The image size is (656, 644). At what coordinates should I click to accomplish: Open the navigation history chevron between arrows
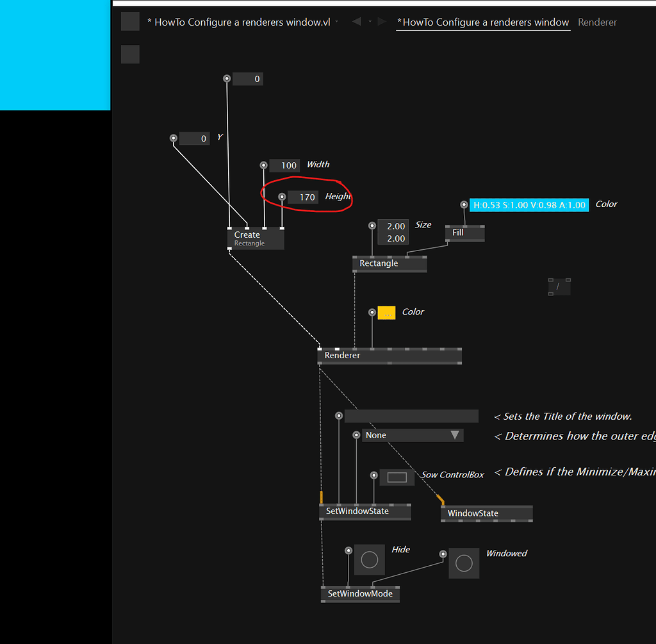tap(368, 21)
